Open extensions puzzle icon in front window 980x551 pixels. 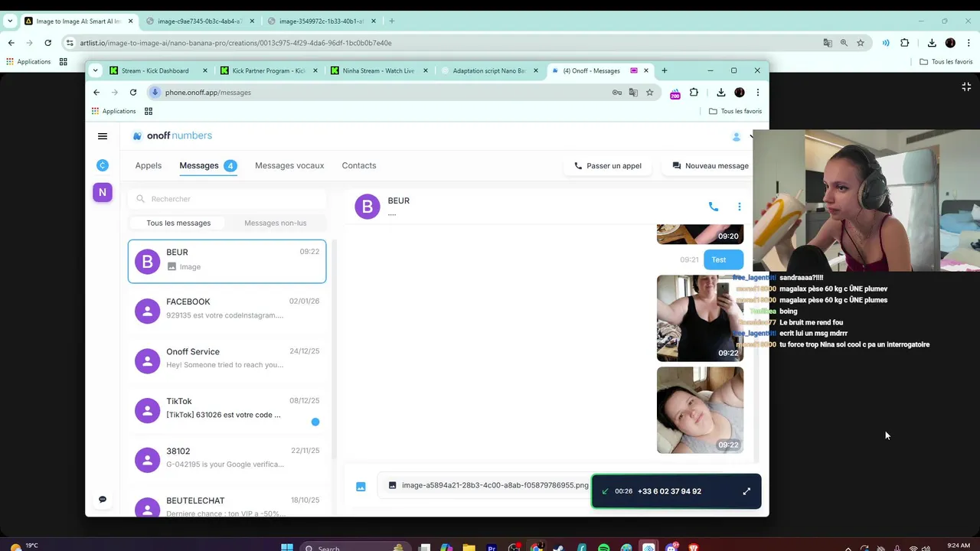(x=694, y=92)
